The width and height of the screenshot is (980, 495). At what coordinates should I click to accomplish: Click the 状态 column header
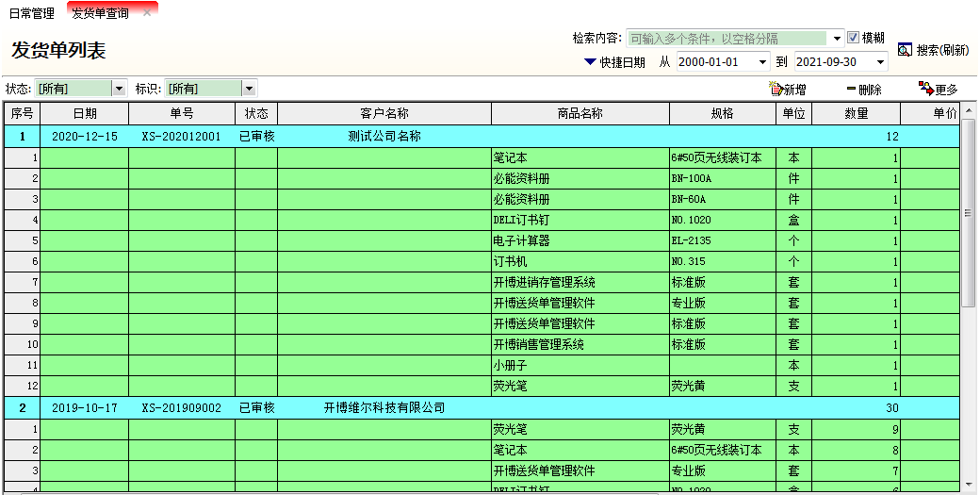click(256, 113)
